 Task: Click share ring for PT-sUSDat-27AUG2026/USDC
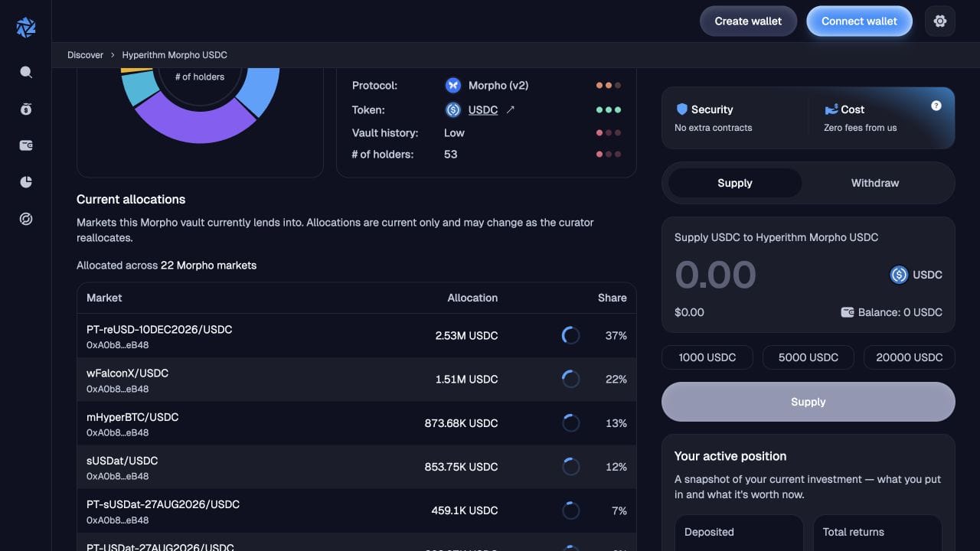pos(570,510)
